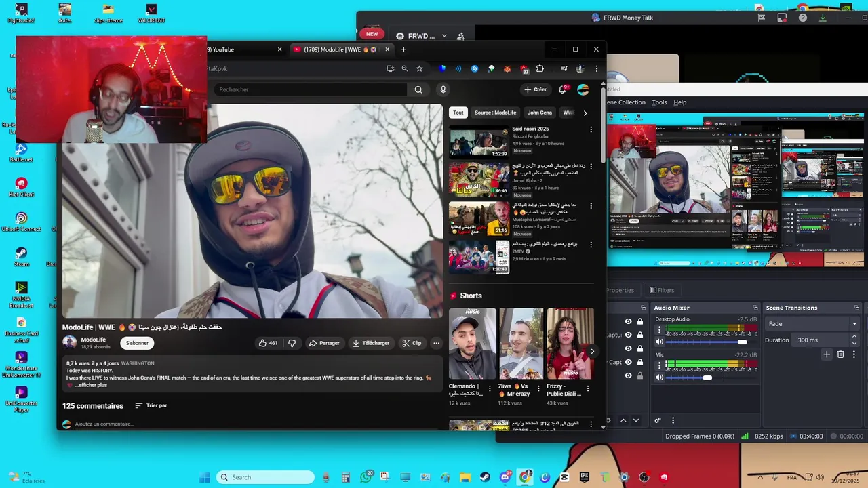
Task: Toggle third source visibility eye in OBS
Action: [628, 348]
